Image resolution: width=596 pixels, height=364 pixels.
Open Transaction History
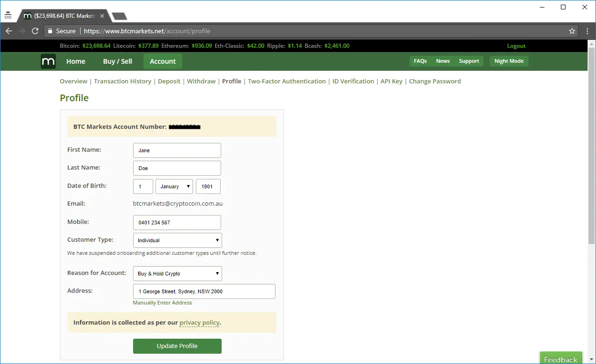click(123, 81)
